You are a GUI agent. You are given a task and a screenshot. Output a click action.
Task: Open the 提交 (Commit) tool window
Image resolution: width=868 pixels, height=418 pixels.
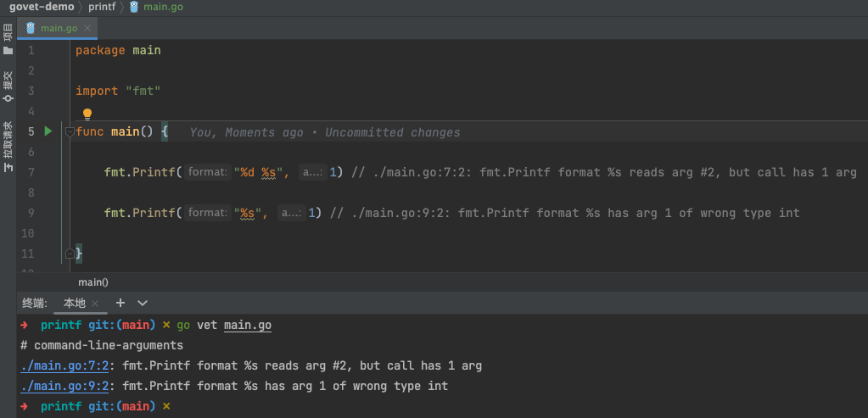click(8, 86)
